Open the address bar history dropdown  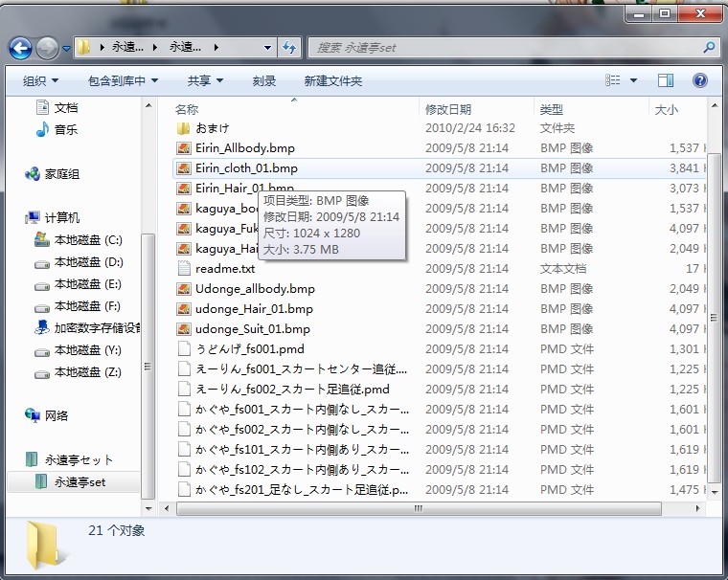click(x=267, y=47)
